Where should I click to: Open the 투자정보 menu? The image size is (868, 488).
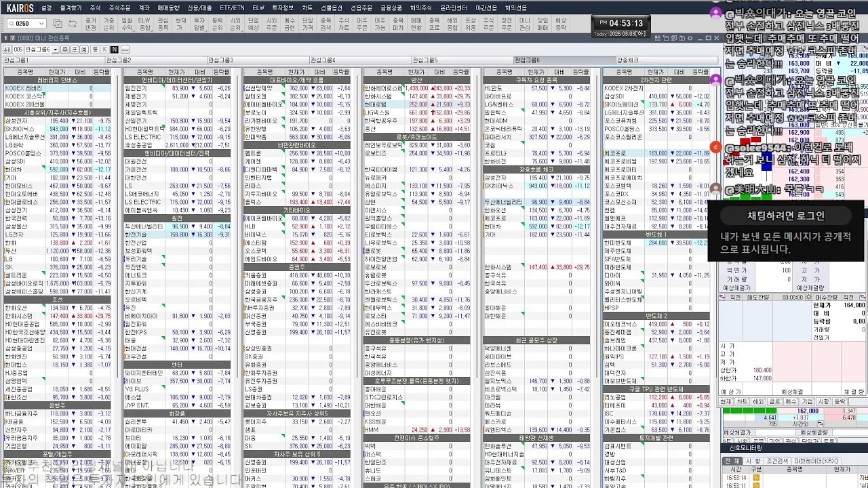click(283, 7)
